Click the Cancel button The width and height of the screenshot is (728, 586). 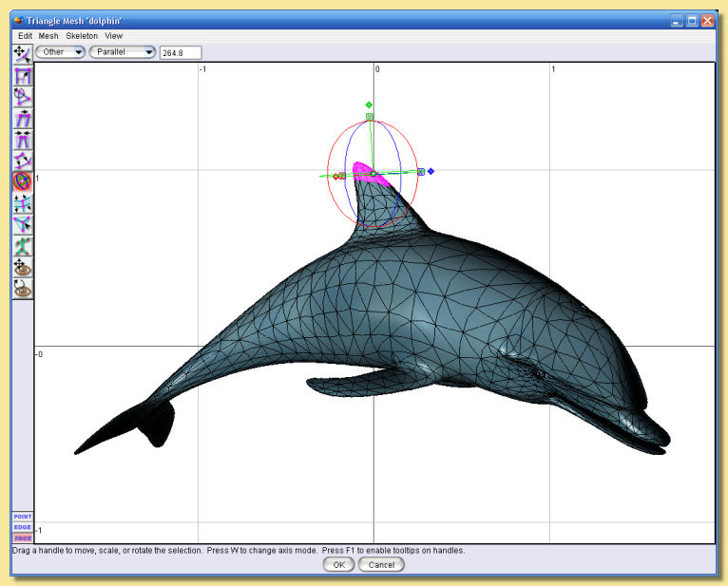[x=381, y=564]
